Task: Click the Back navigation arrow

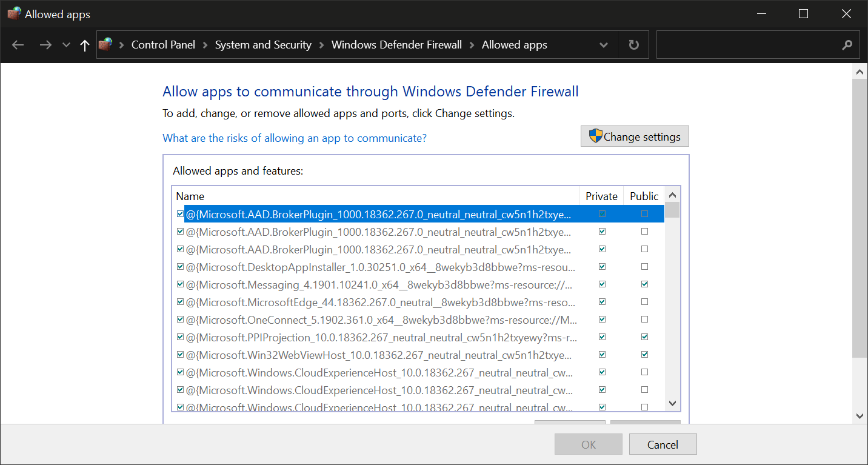Action: (18, 45)
